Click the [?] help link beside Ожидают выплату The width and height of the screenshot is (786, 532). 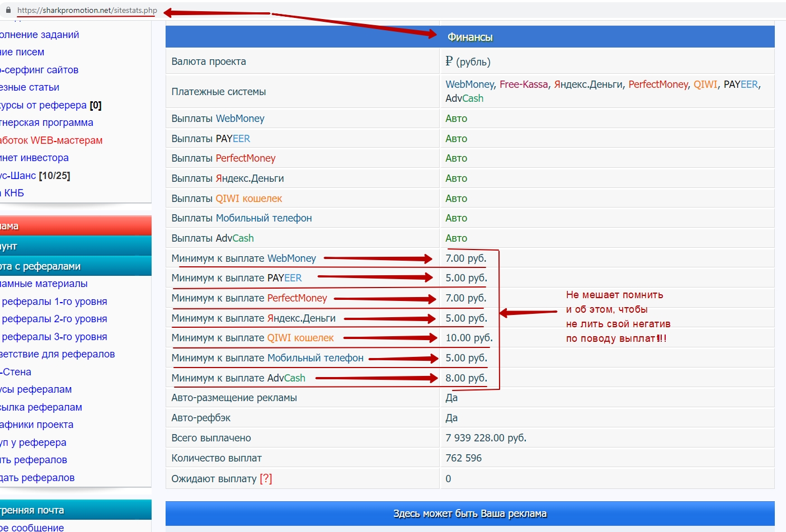point(266,479)
